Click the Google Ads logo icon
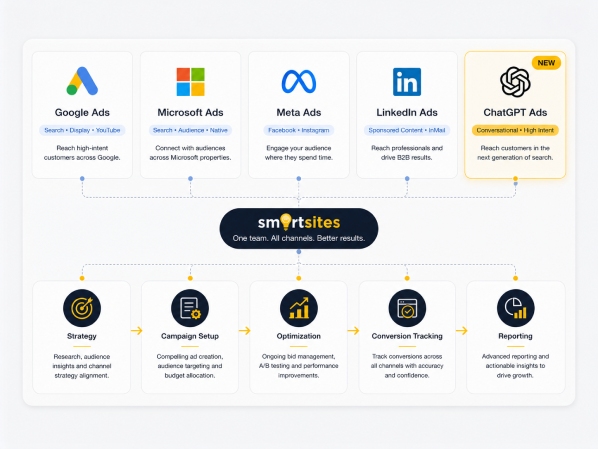 coord(82,81)
